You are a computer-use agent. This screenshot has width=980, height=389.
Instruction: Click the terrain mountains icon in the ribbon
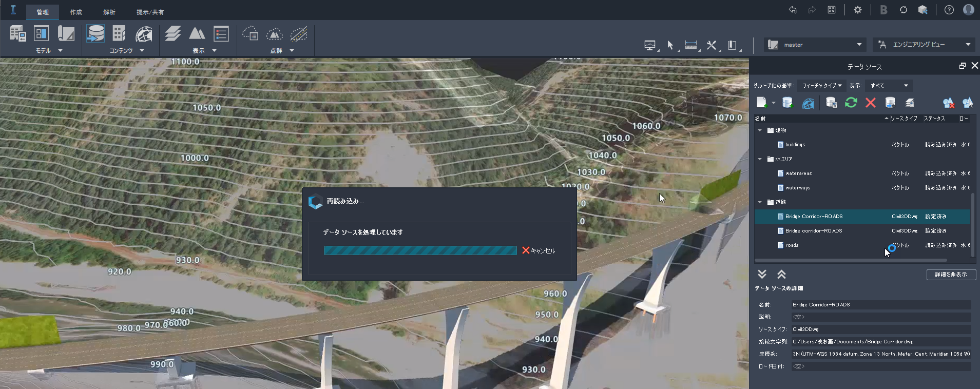(197, 34)
